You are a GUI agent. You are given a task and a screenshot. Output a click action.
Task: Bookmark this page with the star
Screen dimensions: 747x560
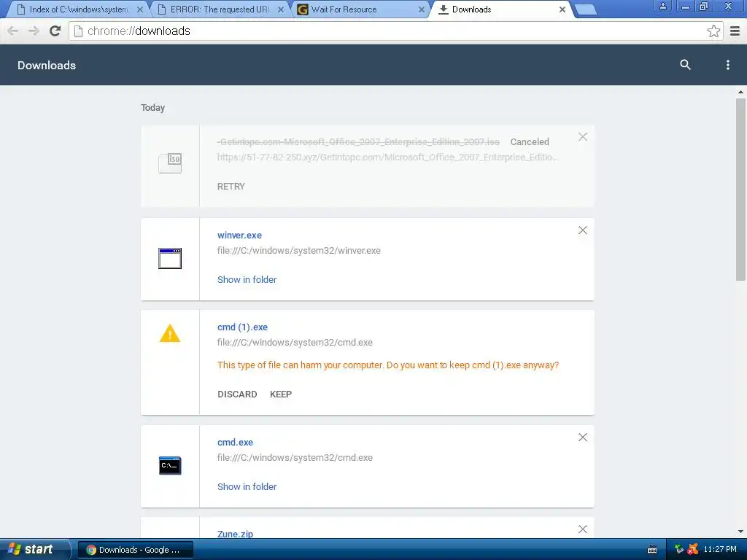point(713,31)
